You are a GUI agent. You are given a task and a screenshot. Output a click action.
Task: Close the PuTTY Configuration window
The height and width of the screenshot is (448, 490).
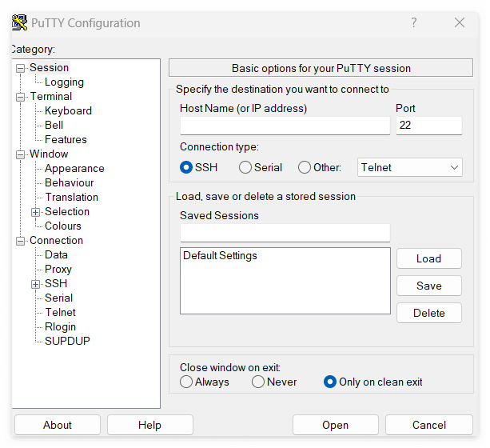pyautogui.click(x=460, y=22)
